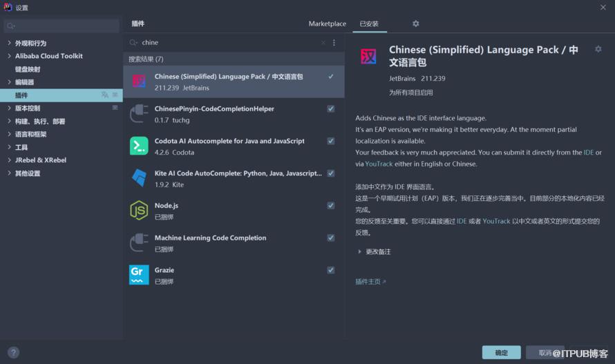Click the translate icon on 插件 sidebar row

pos(105,95)
